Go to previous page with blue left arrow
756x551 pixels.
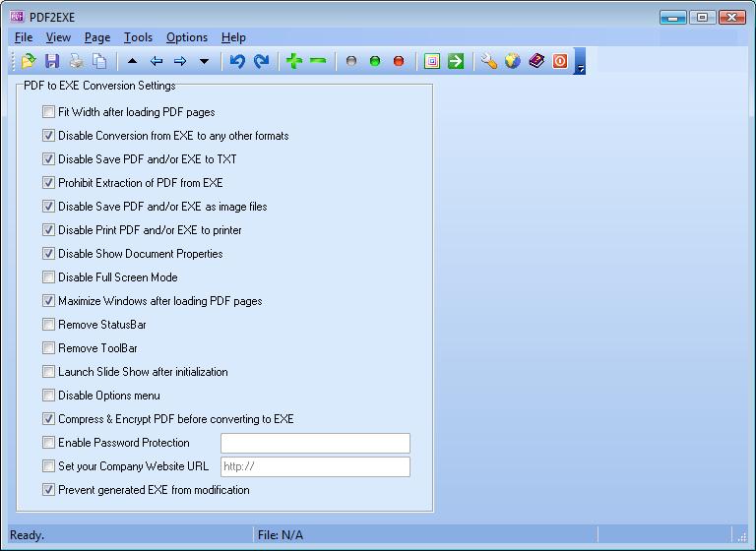click(x=157, y=61)
